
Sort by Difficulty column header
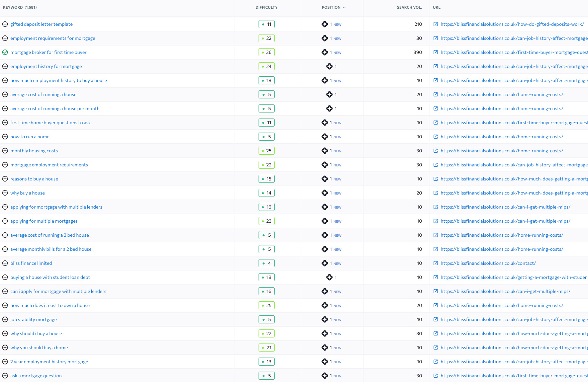(267, 7)
